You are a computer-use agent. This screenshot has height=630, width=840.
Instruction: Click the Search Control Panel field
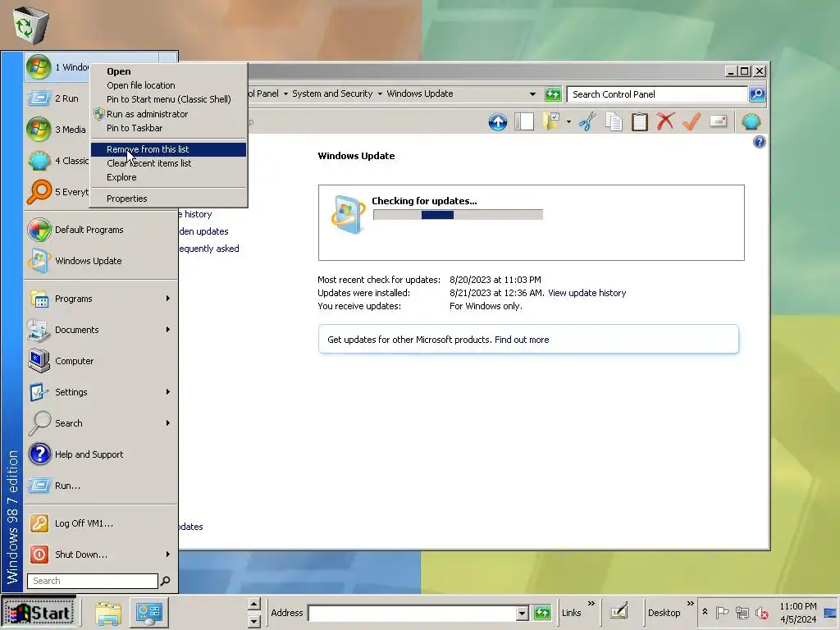coord(657,94)
